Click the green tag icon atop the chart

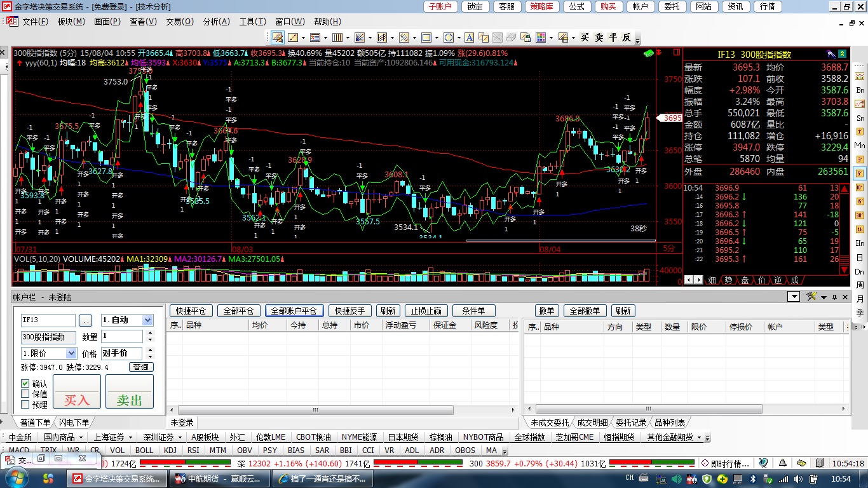point(649,53)
